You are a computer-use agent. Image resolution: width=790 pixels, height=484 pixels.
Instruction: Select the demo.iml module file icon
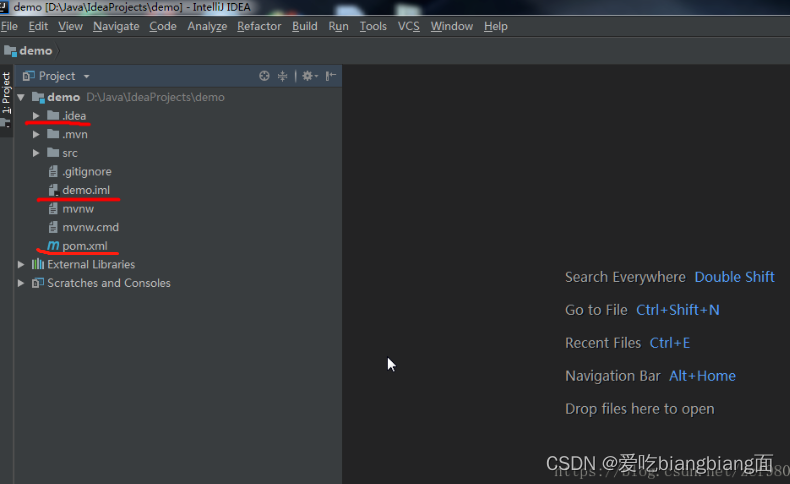click(x=53, y=190)
